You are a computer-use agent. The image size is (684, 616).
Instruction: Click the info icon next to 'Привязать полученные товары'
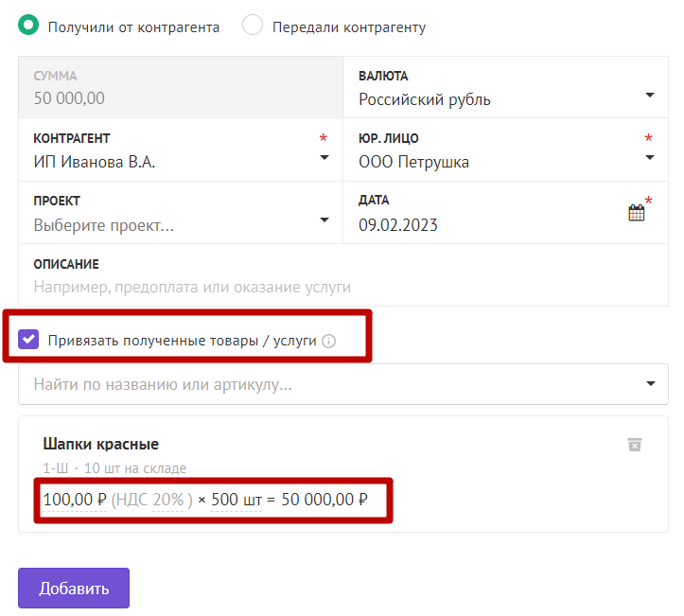328,341
